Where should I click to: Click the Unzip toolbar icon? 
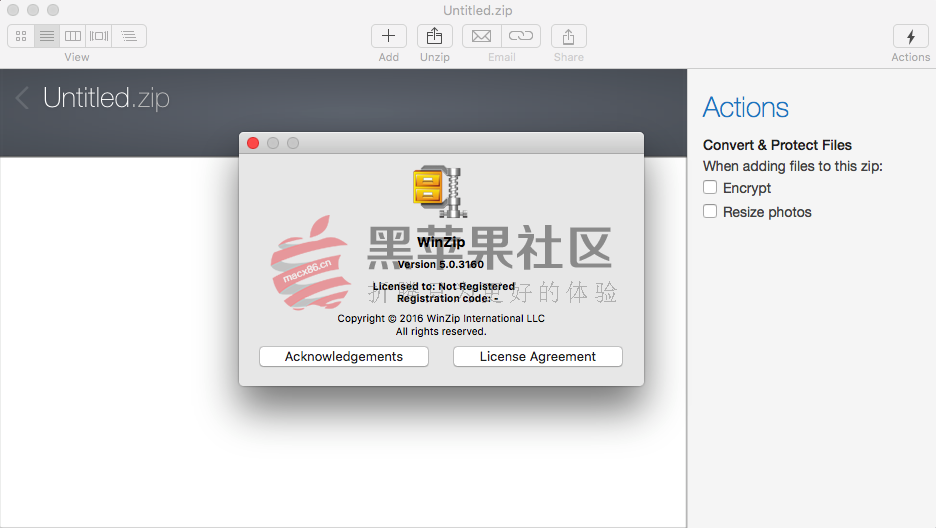pos(435,36)
